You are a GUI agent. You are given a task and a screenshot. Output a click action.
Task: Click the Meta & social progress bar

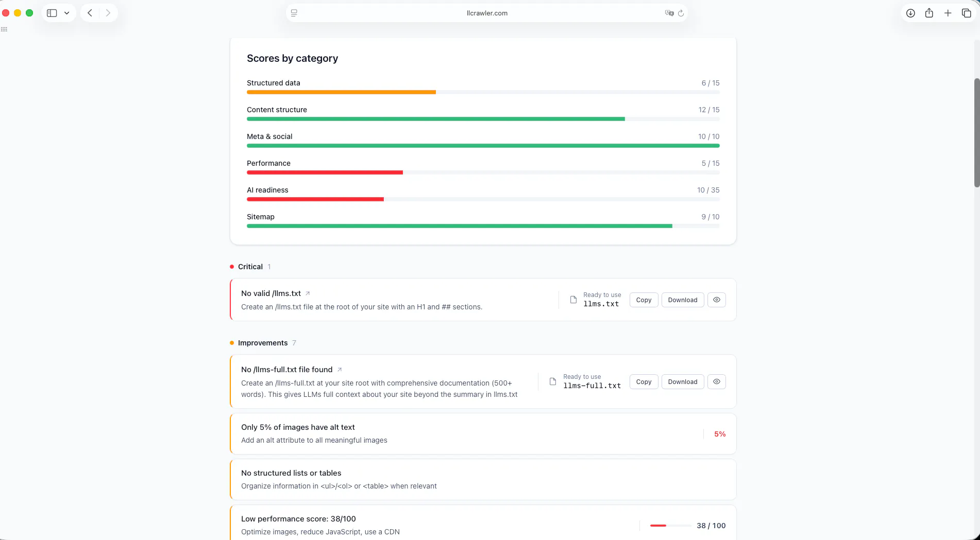pyautogui.click(x=483, y=146)
